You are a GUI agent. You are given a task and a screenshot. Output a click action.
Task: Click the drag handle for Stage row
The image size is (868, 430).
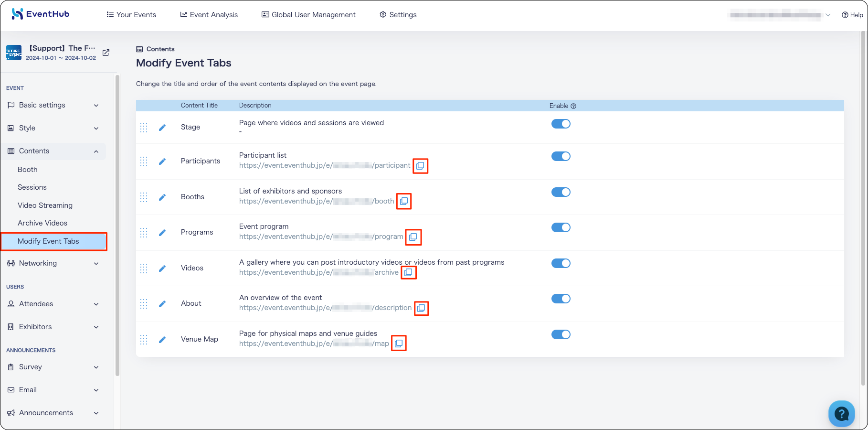(x=144, y=127)
